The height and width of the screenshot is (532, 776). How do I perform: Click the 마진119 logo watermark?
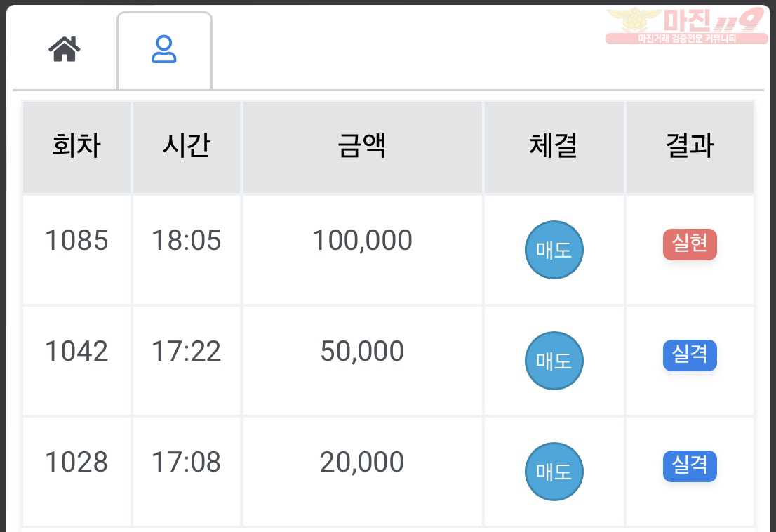686,26
